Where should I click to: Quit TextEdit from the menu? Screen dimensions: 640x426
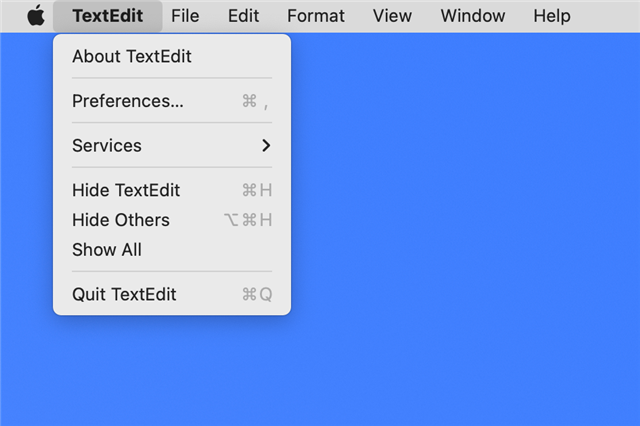pos(172,294)
